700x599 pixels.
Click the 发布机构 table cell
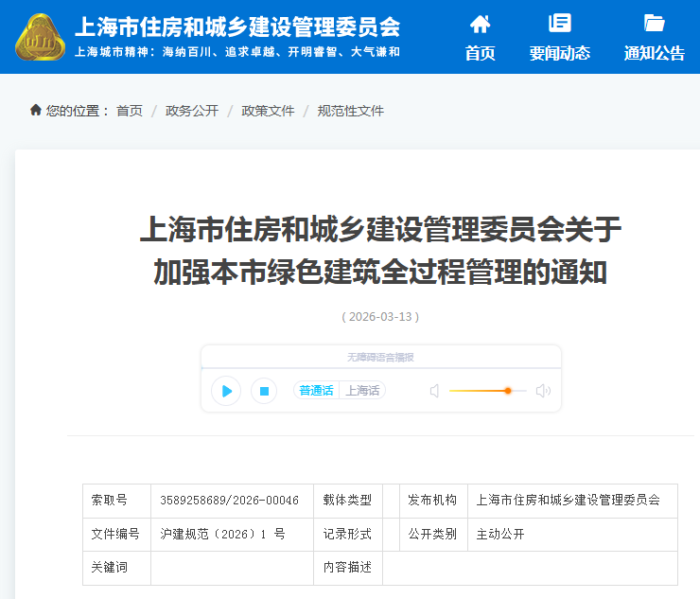(433, 501)
